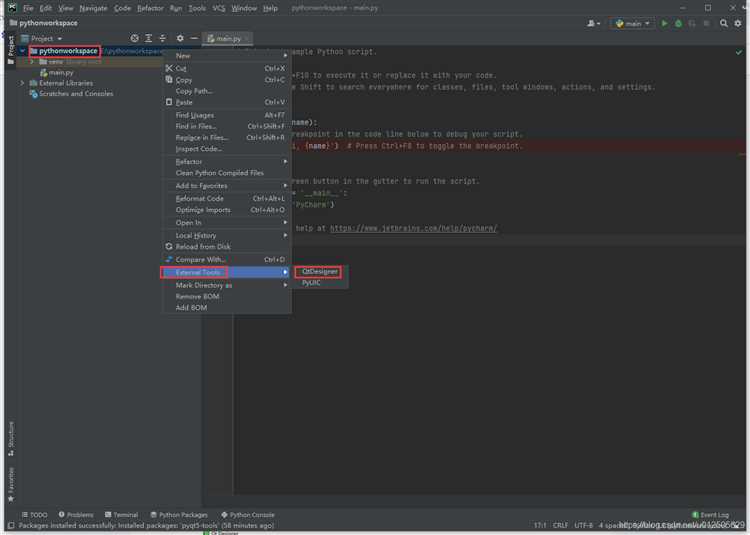Screen dimensions: 750x535
Task: Expand the venv folder
Action: tap(32, 62)
